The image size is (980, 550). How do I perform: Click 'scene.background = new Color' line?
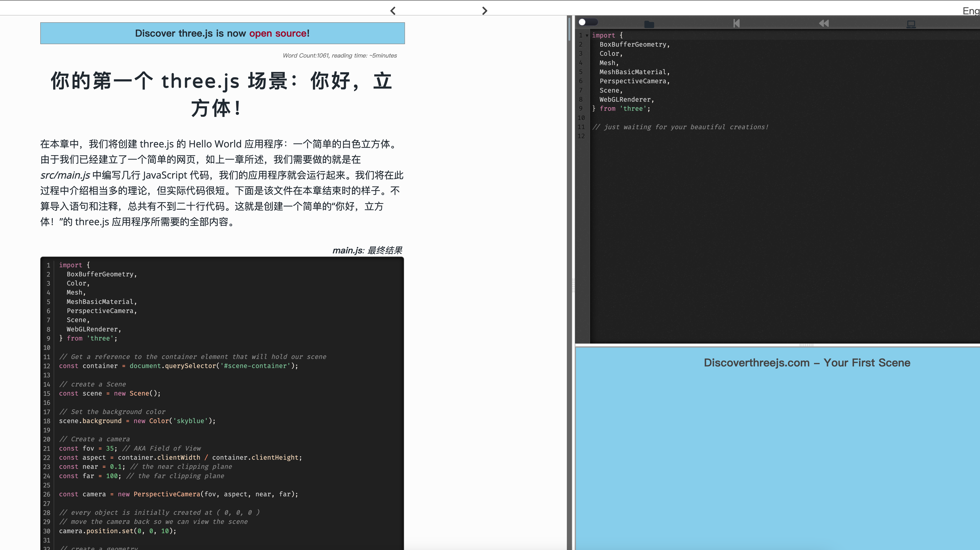[137, 421]
